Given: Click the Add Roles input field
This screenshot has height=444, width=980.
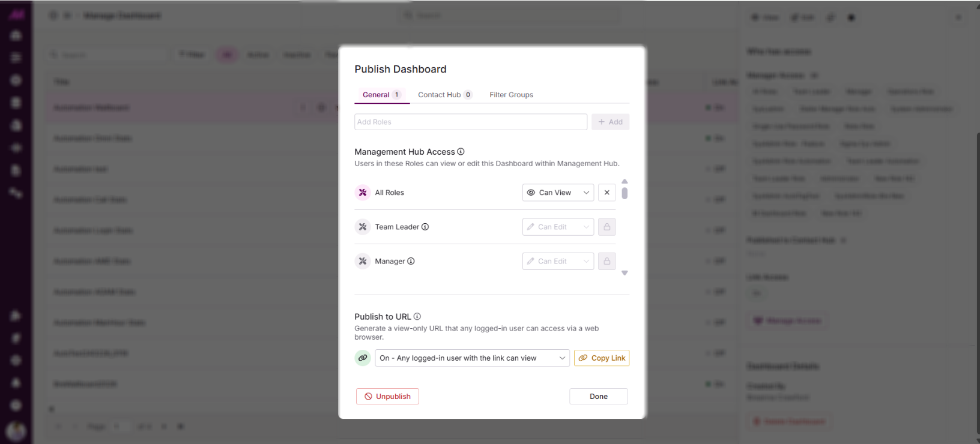Looking at the screenshot, I should point(470,122).
